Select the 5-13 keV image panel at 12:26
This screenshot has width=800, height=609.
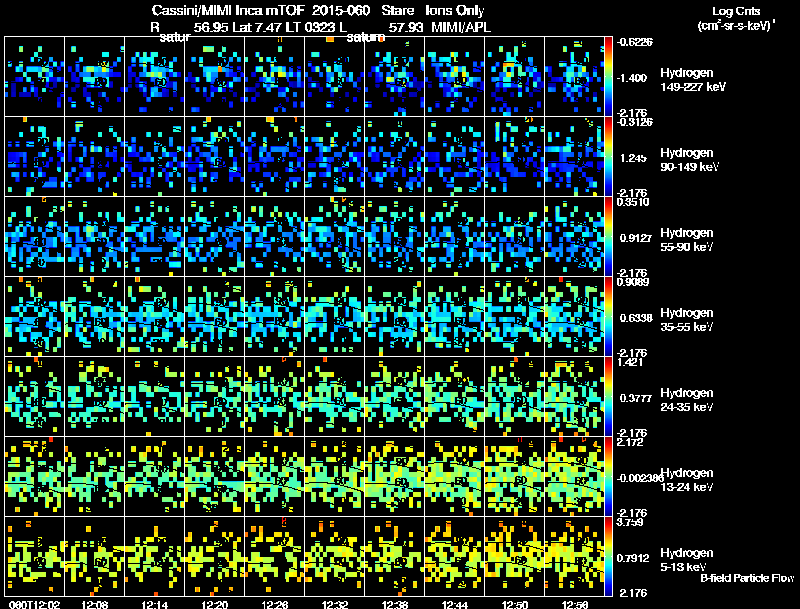274,557
